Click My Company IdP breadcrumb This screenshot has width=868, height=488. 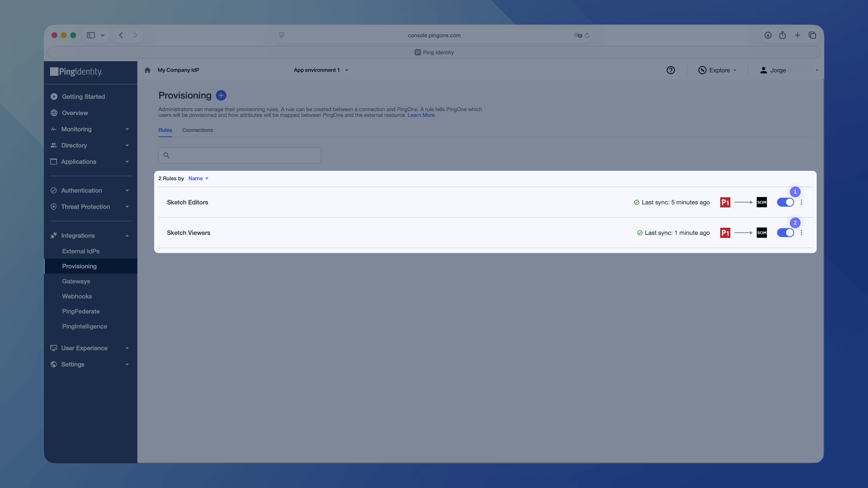point(178,70)
